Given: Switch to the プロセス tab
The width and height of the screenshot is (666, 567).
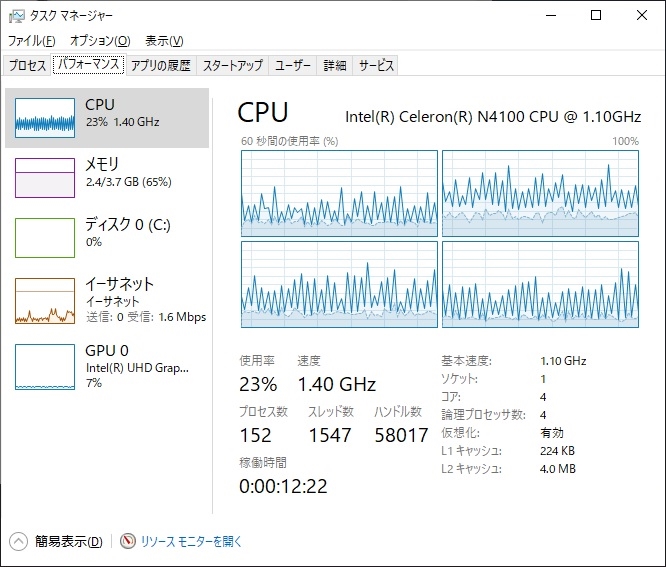Looking at the screenshot, I should click(27, 65).
